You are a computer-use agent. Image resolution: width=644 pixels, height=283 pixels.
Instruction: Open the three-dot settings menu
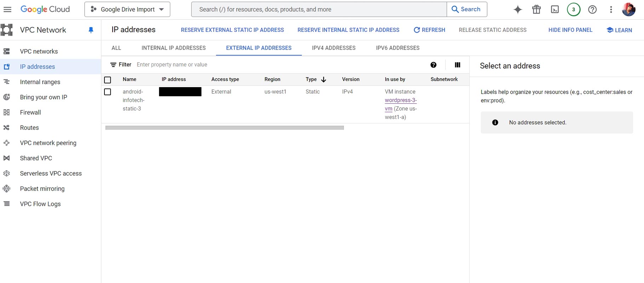pyautogui.click(x=611, y=10)
